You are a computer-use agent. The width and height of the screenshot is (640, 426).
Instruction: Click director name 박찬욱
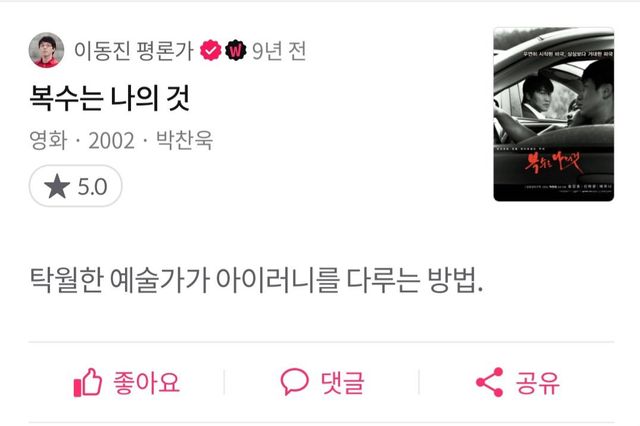click(x=184, y=140)
